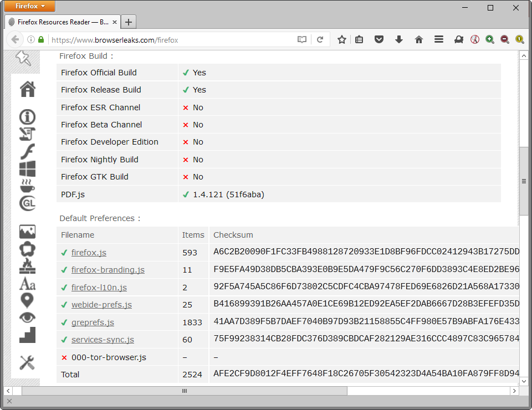The height and width of the screenshot is (410, 532).
Task: Open the firefox.js link
Action: click(89, 253)
